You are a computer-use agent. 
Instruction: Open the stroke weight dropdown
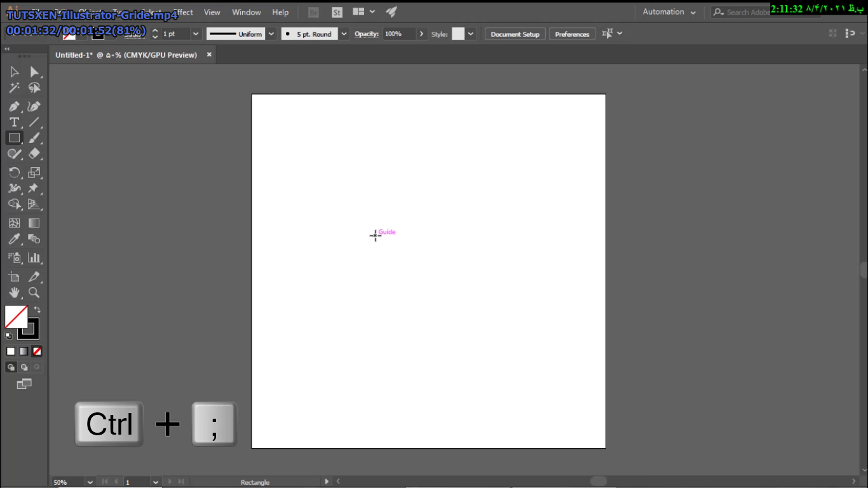(x=195, y=34)
